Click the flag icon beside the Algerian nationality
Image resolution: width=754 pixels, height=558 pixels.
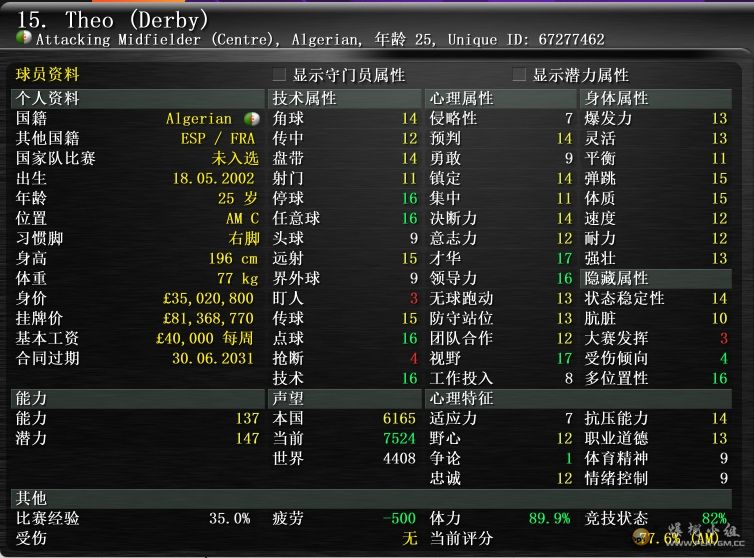250,119
